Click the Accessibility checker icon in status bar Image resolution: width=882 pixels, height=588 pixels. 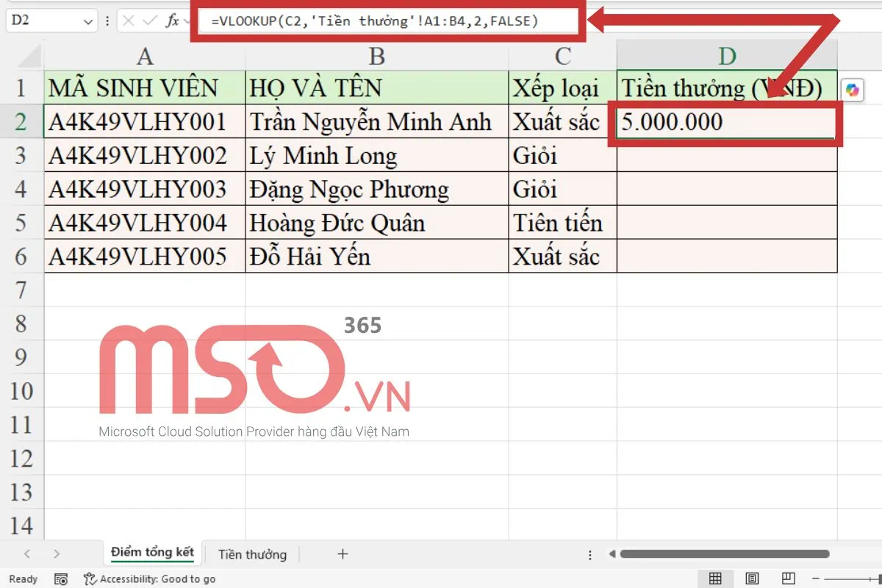89,578
